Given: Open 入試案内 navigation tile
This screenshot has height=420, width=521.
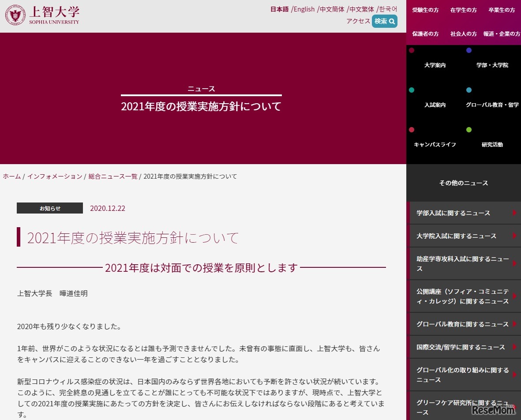Looking at the screenshot, I should [435, 105].
